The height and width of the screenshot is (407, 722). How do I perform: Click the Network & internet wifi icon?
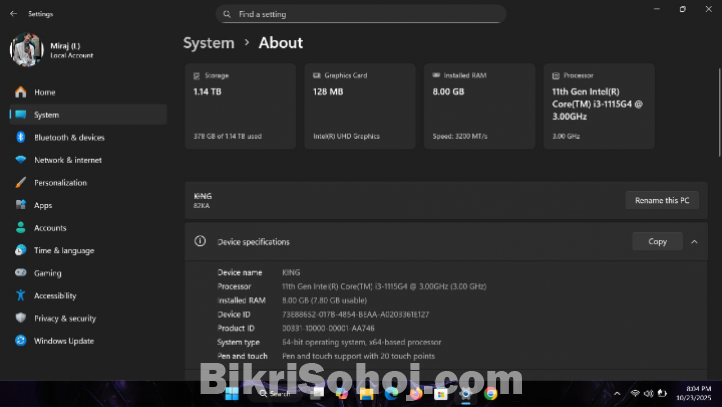click(20, 160)
